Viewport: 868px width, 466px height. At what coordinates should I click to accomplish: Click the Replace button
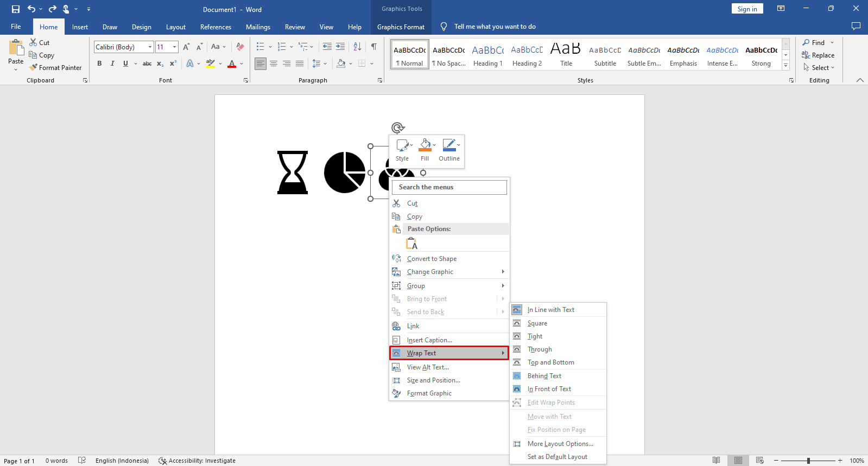click(x=818, y=55)
